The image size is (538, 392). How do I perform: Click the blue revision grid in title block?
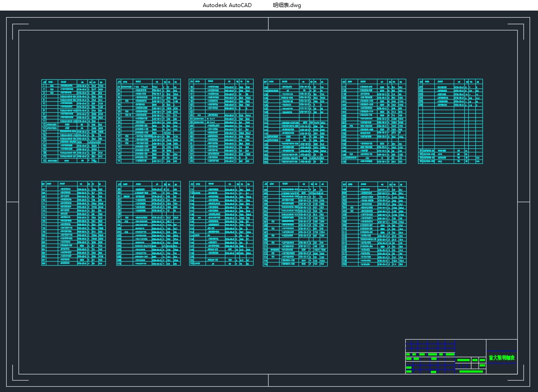[x=430, y=346]
